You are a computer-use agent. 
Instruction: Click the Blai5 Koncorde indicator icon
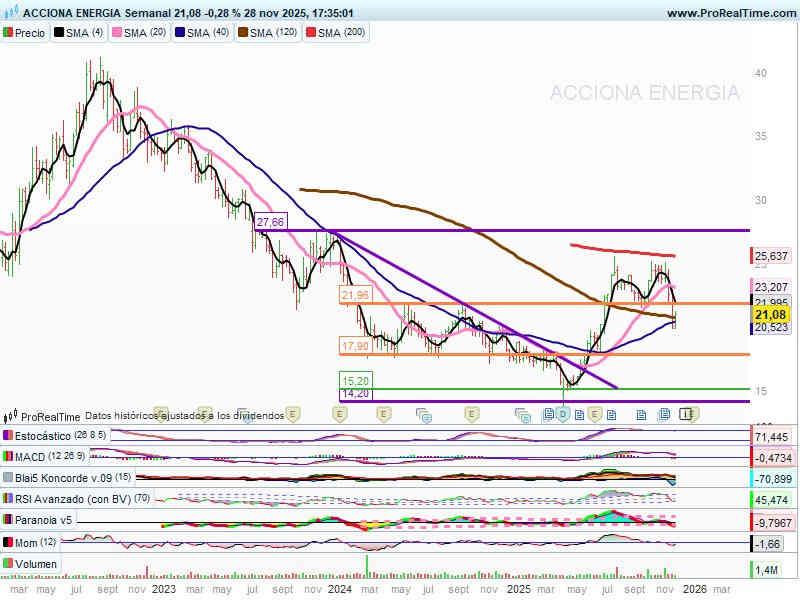pos(9,478)
